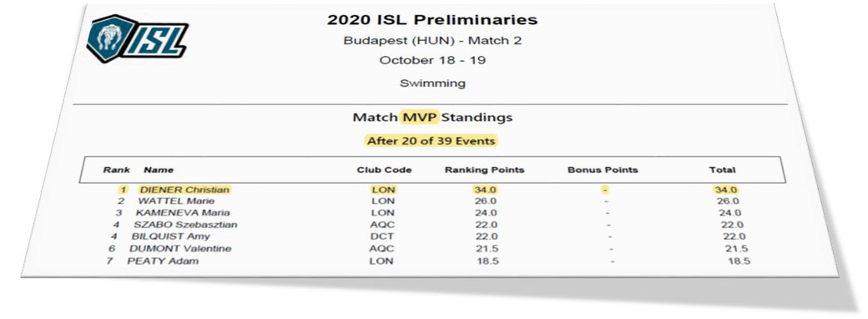Select KAMENEVA Maria in the standings
The height and width of the screenshot is (319, 868).
pos(183,213)
